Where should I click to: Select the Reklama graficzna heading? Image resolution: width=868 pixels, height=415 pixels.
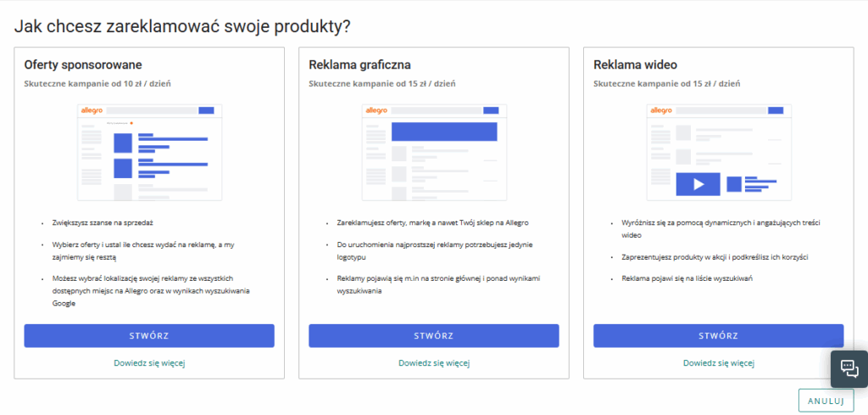(360, 64)
